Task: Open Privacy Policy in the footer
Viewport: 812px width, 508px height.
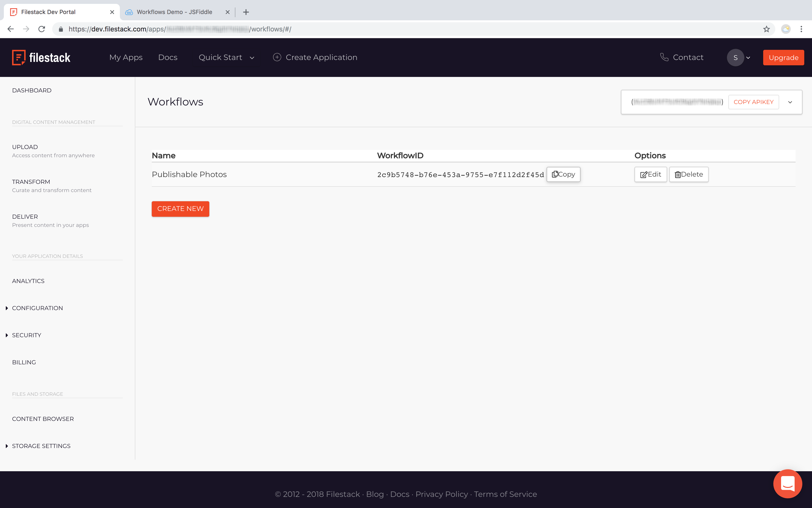Action: (442, 494)
